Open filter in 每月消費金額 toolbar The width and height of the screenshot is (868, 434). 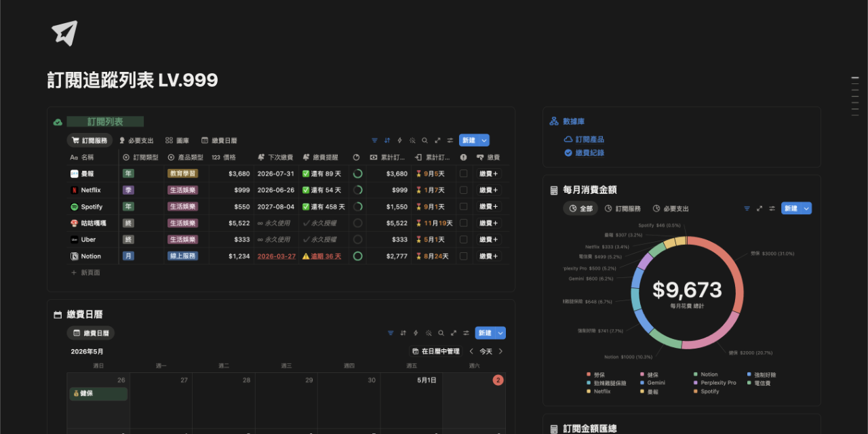(747, 208)
